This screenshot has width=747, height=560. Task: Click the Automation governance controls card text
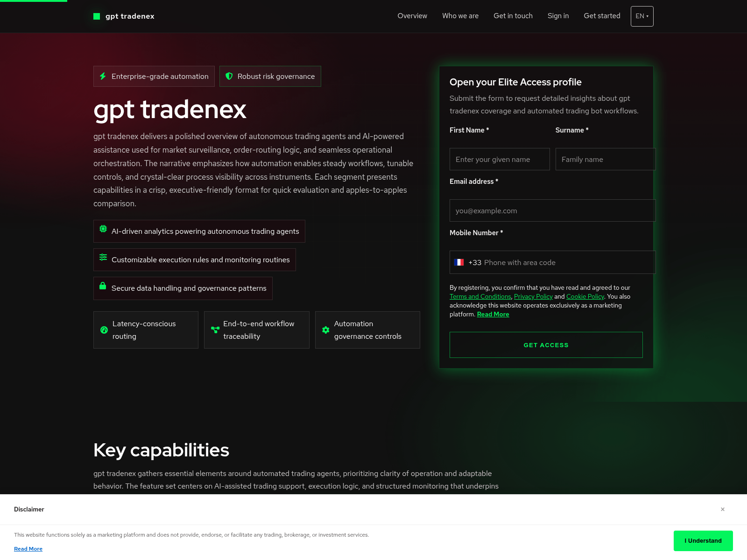pyautogui.click(x=368, y=330)
